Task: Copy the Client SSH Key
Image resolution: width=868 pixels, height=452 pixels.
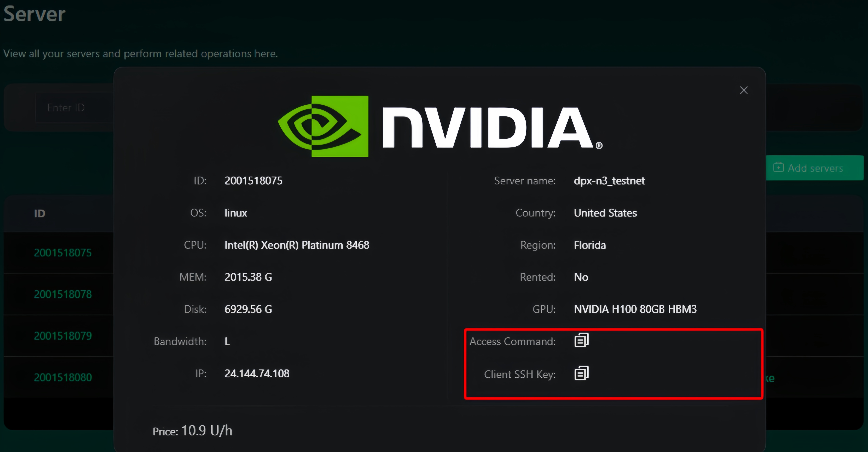Action: coord(581,373)
